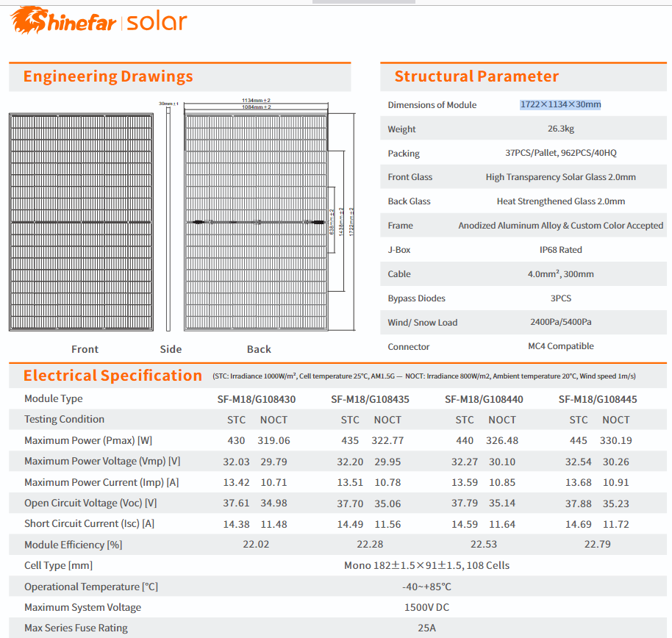672x638 pixels.
Task: Click the Wind/ Snow Load label
Action: click(423, 323)
